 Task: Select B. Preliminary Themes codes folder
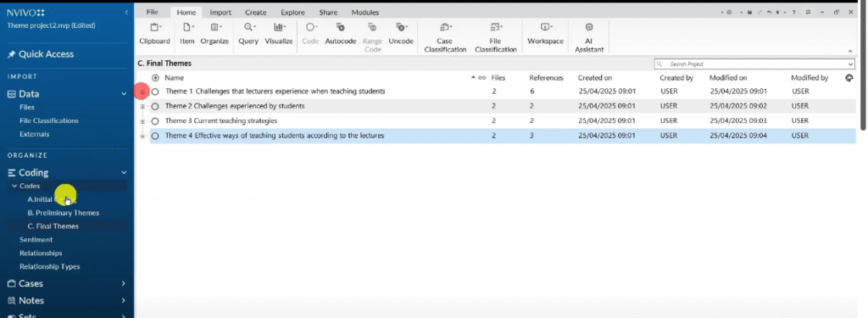point(64,213)
